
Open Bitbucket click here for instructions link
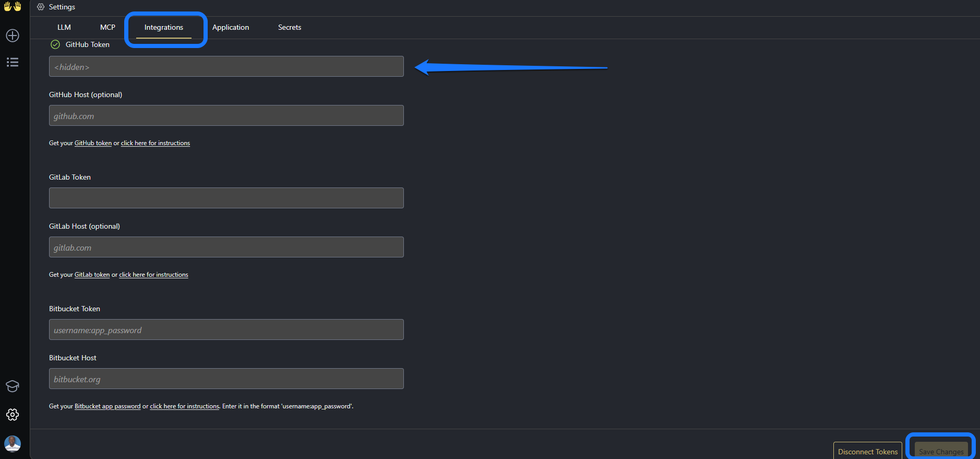tap(185, 406)
